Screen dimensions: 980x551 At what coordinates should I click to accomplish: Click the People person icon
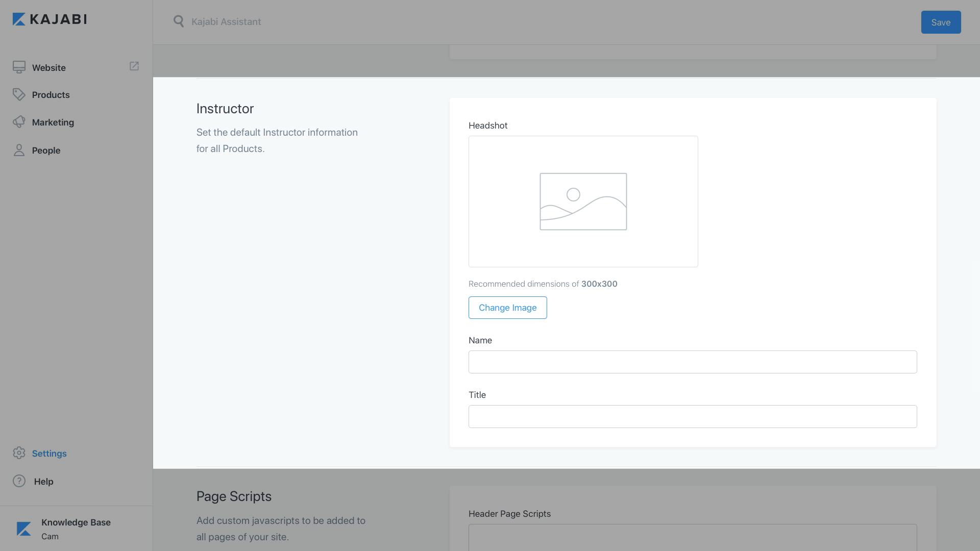[19, 150]
